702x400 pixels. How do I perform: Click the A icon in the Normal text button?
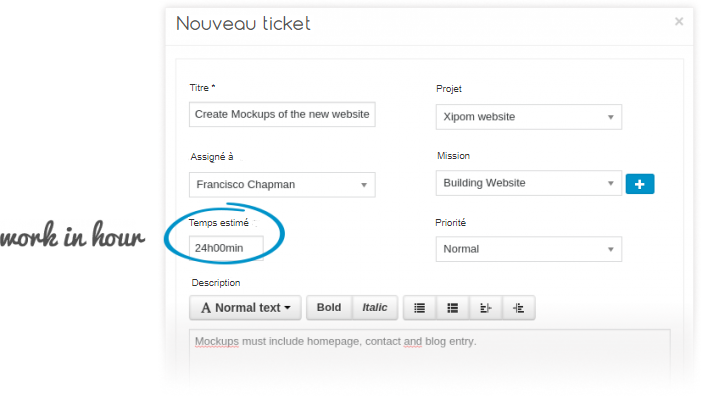point(205,308)
